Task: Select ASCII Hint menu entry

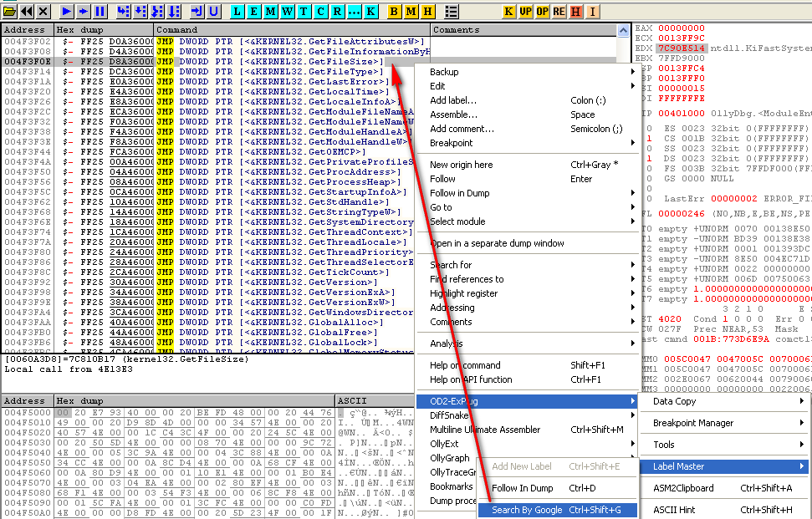Action: (724, 510)
